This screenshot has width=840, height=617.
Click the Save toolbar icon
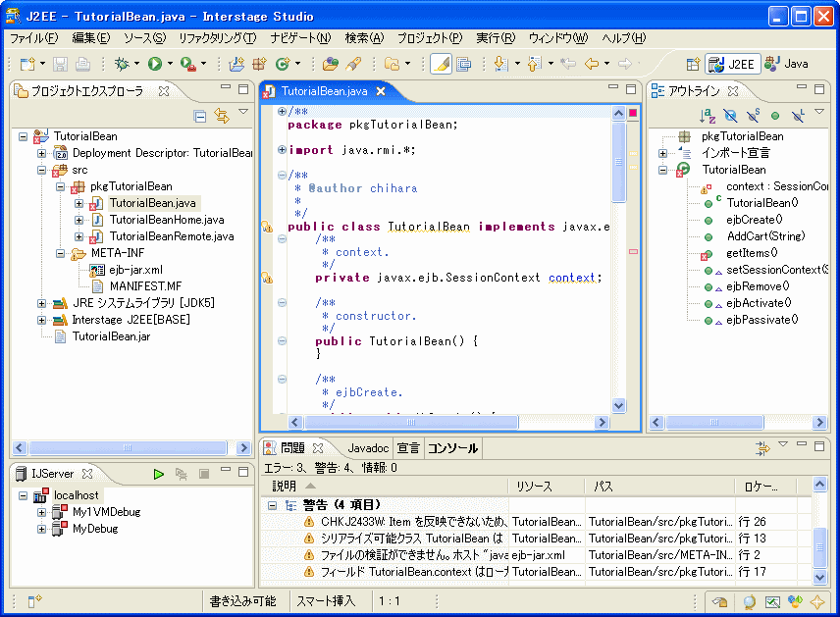pyautogui.click(x=60, y=65)
